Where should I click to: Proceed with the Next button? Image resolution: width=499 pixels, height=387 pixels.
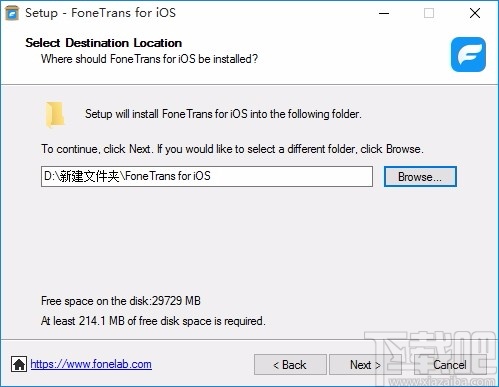365,365
